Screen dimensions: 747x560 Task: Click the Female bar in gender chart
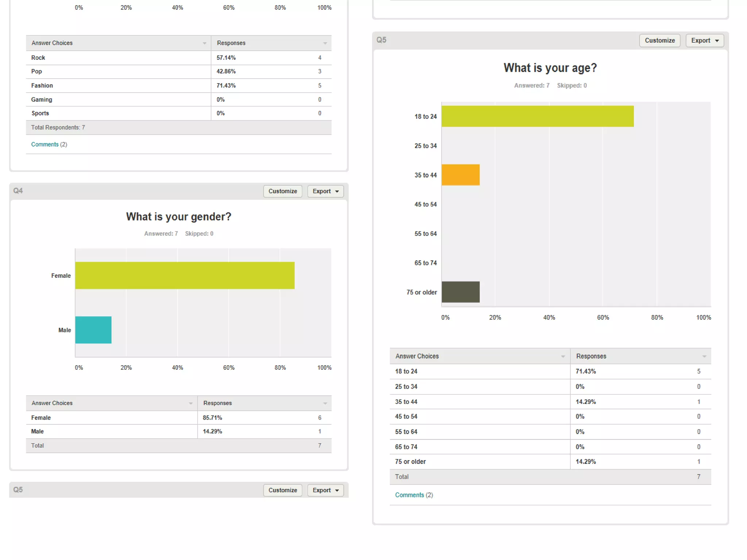185,275
